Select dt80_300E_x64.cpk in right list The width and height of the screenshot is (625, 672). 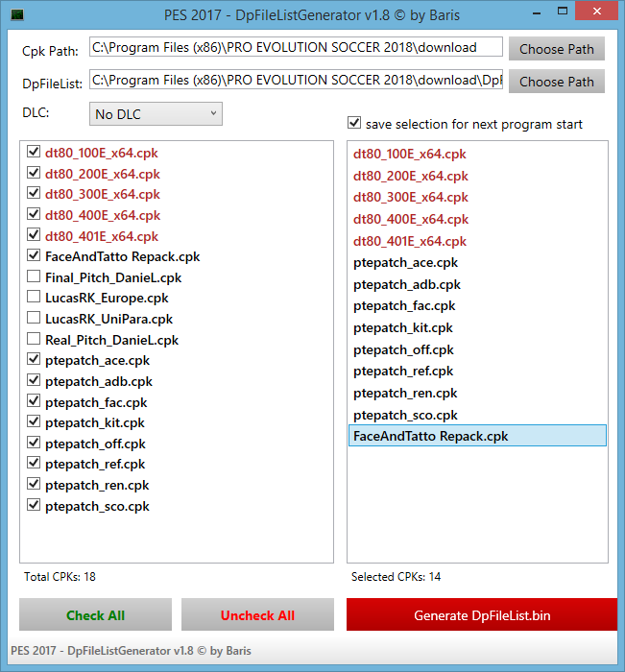[477, 197]
